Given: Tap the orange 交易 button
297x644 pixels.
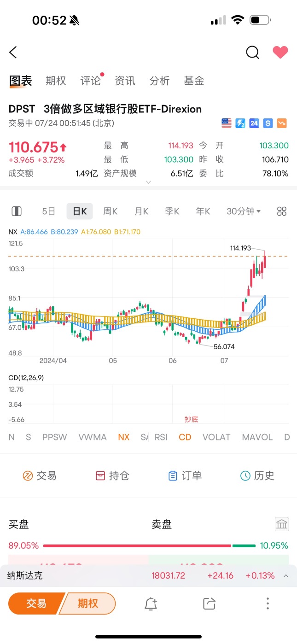Looking at the screenshot, I should coord(35,603).
